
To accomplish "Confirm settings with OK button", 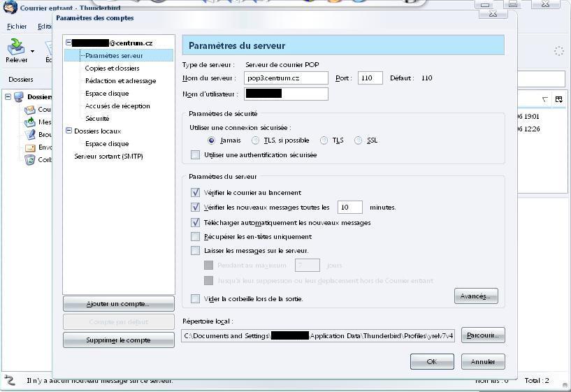I will tap(432, 361).
